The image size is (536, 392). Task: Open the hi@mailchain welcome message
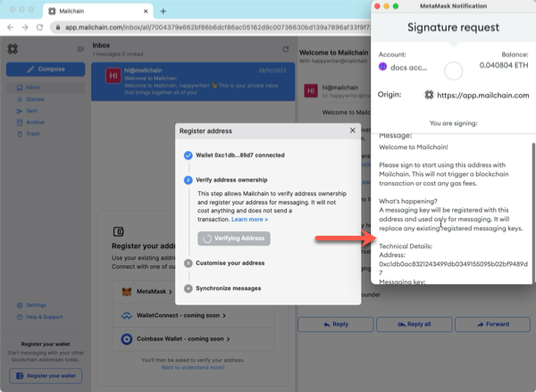coord(193,81)
